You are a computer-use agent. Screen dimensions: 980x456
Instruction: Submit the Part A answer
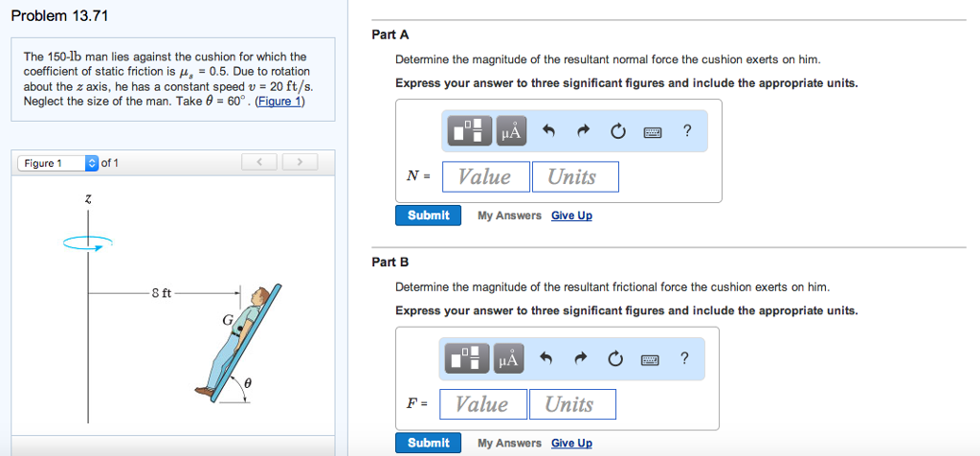[428, 216]
